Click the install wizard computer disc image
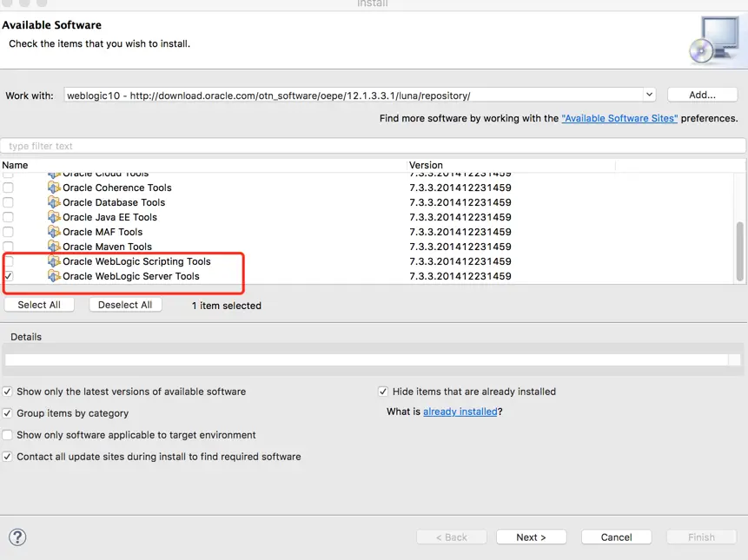 click(715, 40)
